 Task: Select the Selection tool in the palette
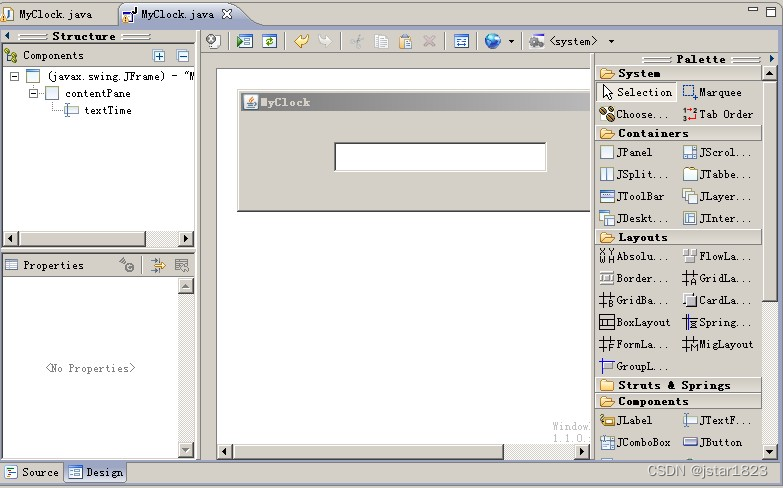(637, 92)
